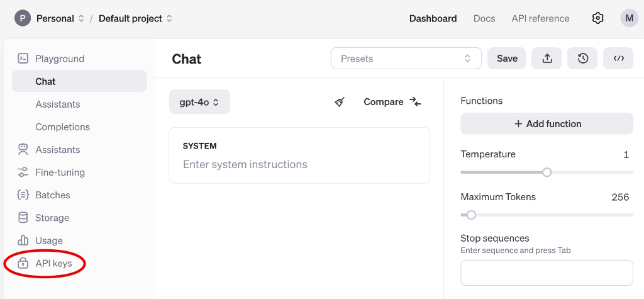Click the Batches braces icon
644x299 pixels.
click(23, 195)
